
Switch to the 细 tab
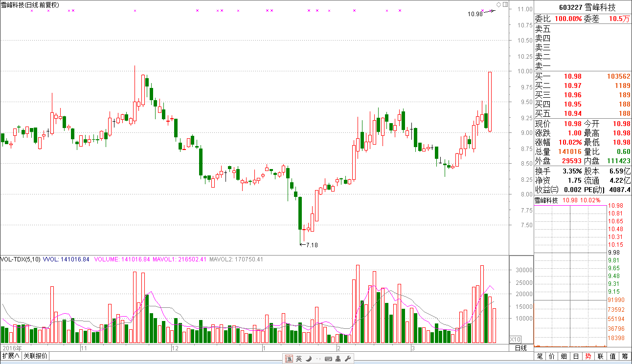(564, 356)
